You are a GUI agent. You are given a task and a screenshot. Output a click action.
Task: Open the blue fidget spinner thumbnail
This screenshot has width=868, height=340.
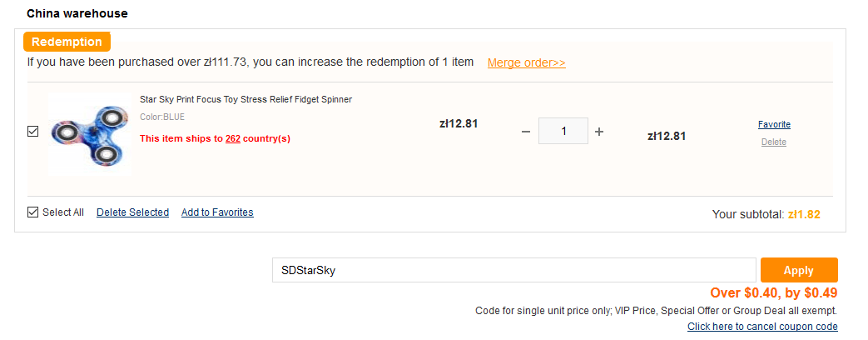[90, 133]
